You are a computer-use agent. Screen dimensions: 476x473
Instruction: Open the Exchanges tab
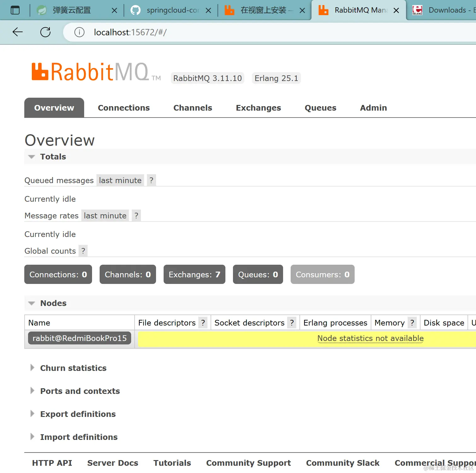coord(258,108)
